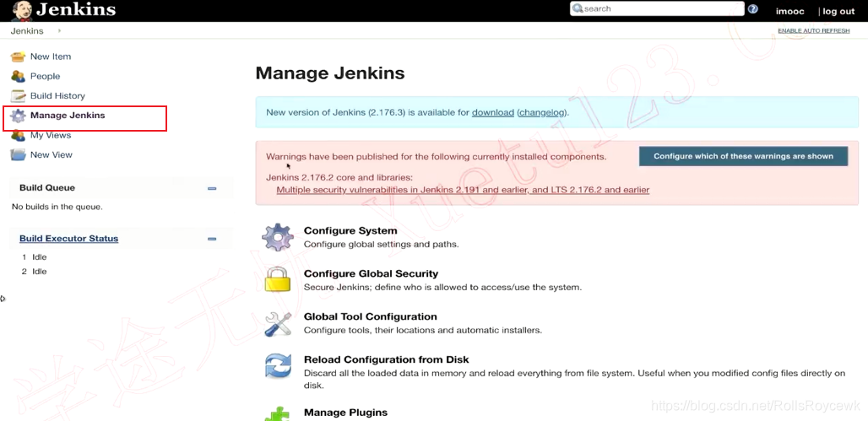Open New View from sidebar

(x=51, y=155)
